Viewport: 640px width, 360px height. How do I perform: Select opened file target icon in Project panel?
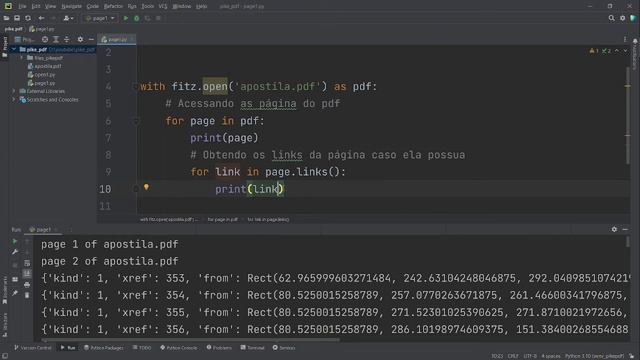(45, 39)
